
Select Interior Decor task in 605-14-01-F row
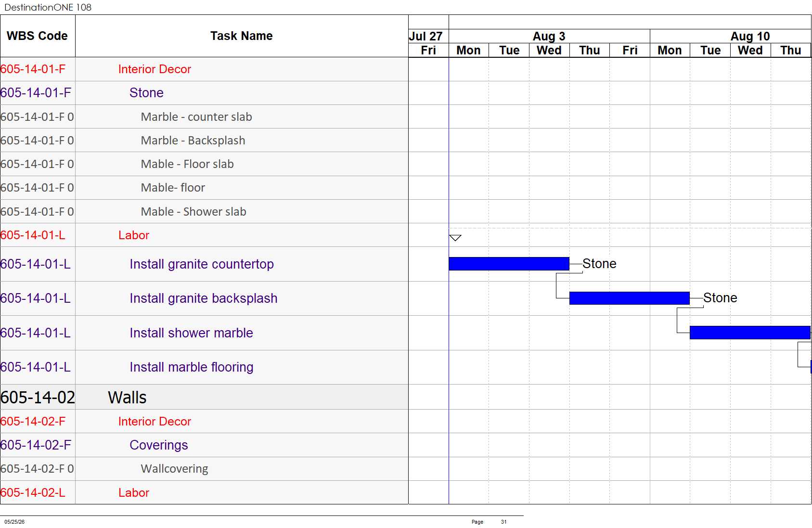pyautogui.click(x=155, y=69)
